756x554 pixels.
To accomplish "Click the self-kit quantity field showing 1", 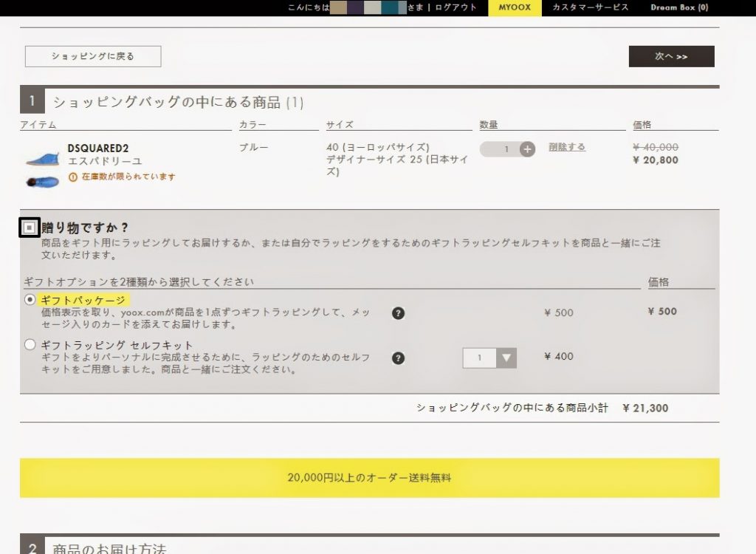I will click(480, 358).
